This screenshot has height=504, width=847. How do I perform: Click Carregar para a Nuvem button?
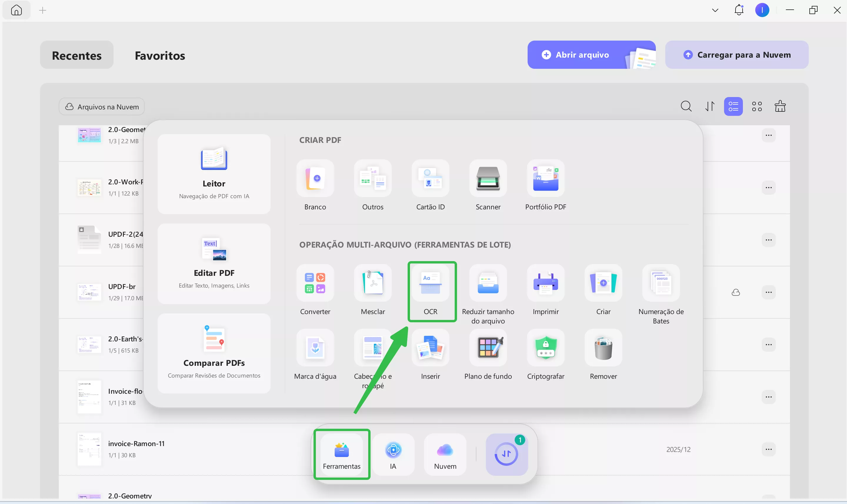[736, 55]
